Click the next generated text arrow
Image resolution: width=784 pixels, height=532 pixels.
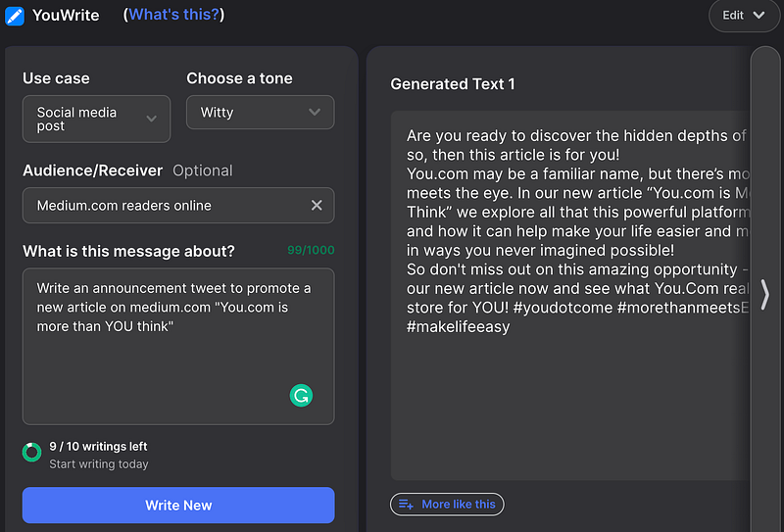pyautogui.click(x=764, y=294)
